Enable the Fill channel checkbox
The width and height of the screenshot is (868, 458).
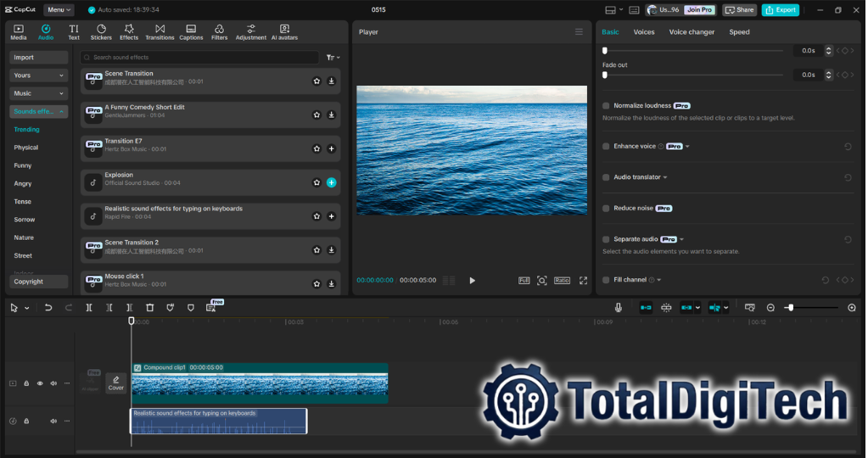click(606, 280)
